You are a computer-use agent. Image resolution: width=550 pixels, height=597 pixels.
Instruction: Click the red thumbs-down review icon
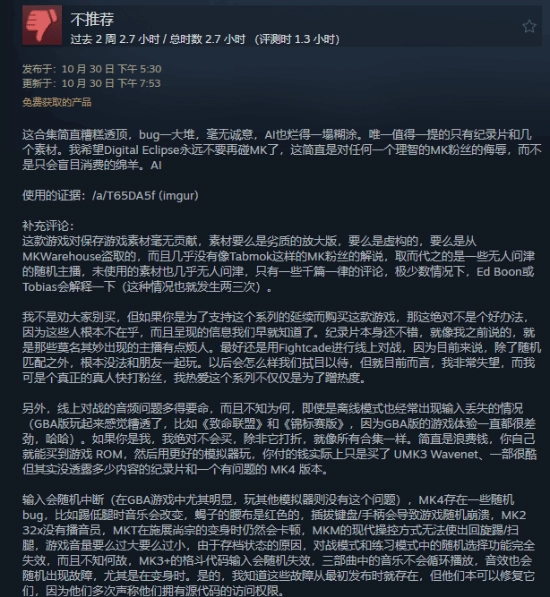pos(42,26)
